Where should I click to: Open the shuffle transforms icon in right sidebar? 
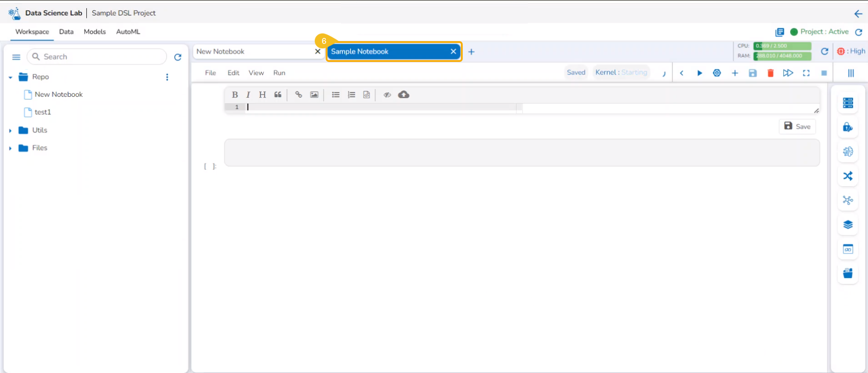848,176
